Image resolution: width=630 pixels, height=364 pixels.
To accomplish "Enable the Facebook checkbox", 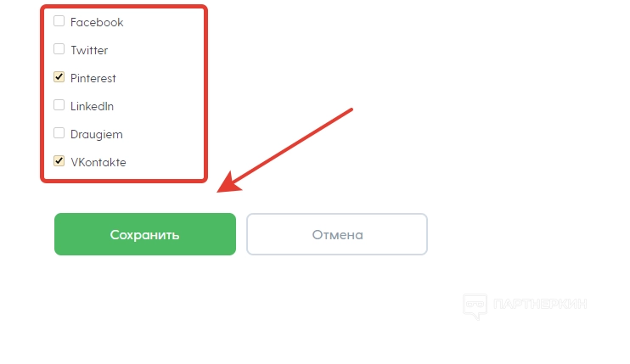I will (59, 21).
